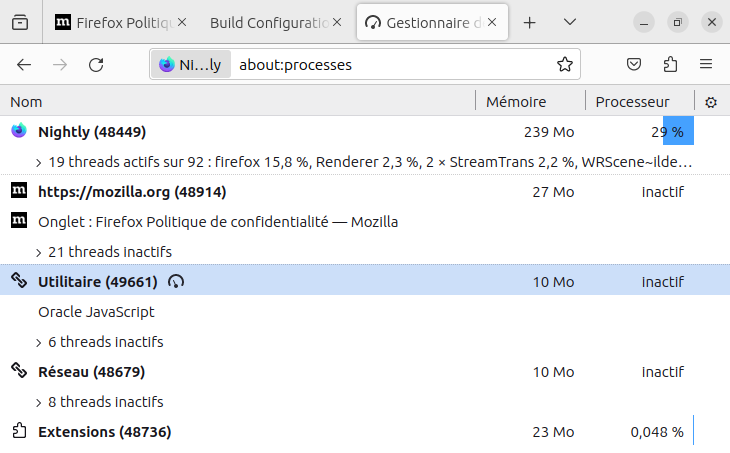The width and height of the screenshot is (730, 453).
Task: Open column settings gear icon
Action: point(711,102)
